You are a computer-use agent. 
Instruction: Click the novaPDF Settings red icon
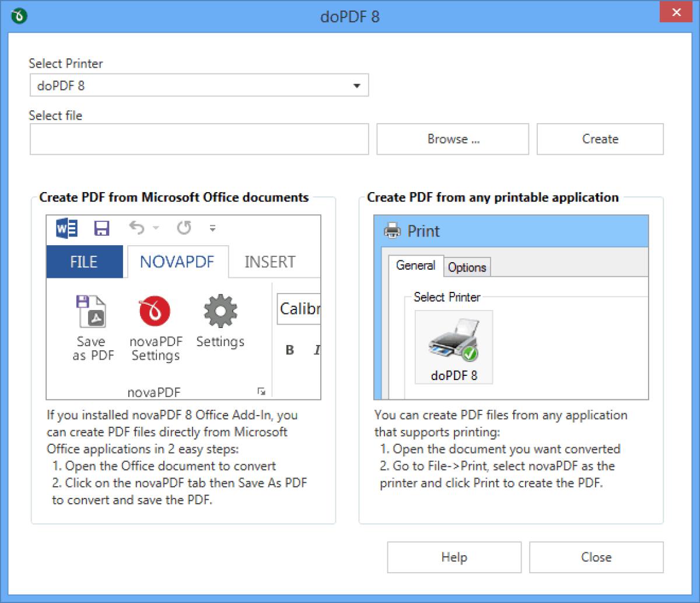tap(153, 311)
